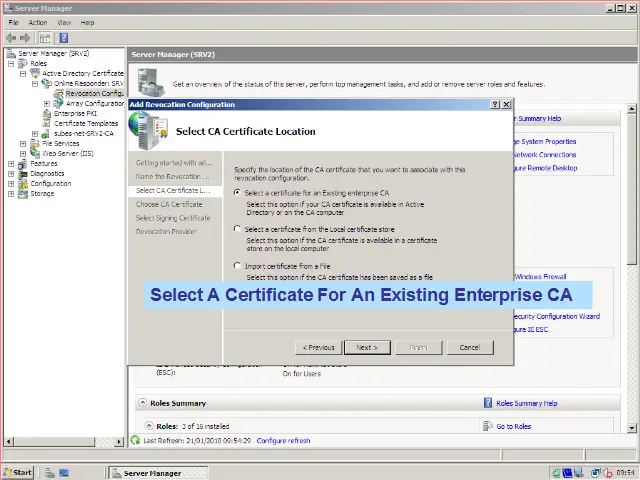Collapse the Online Responder tree node

coord(35,84)
